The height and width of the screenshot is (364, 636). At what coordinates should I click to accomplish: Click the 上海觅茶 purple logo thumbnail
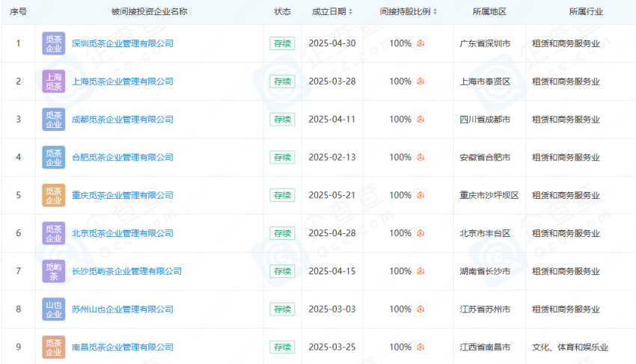tap(54, 81)
